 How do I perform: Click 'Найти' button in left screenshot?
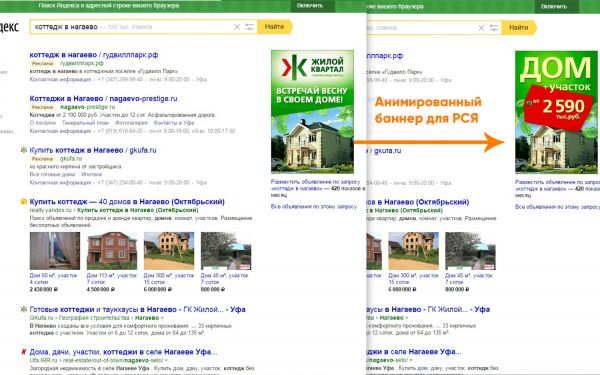[275, 27]
